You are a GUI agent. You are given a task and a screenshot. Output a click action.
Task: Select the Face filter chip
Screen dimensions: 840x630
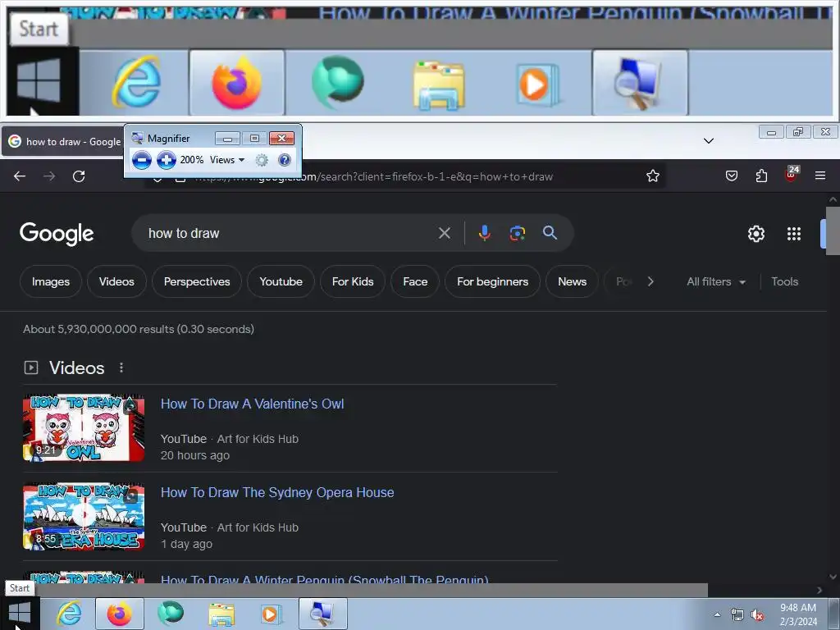[415, 281]
